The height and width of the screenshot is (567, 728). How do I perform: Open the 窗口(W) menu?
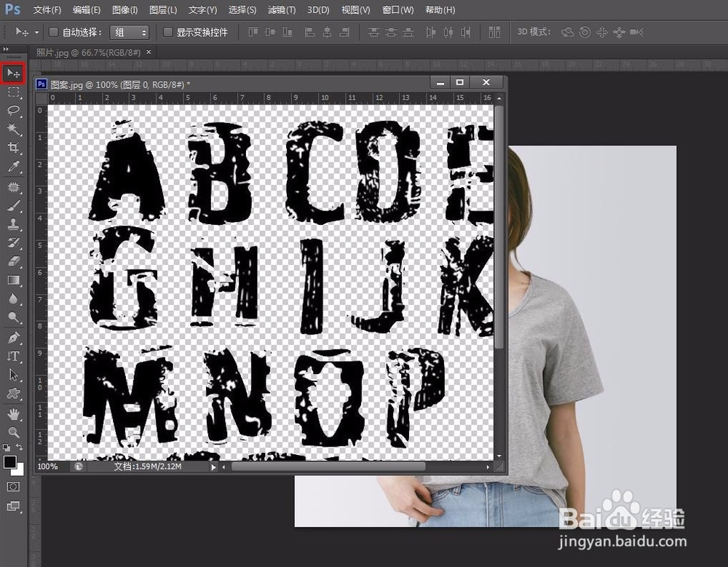(x=397, y=9)
